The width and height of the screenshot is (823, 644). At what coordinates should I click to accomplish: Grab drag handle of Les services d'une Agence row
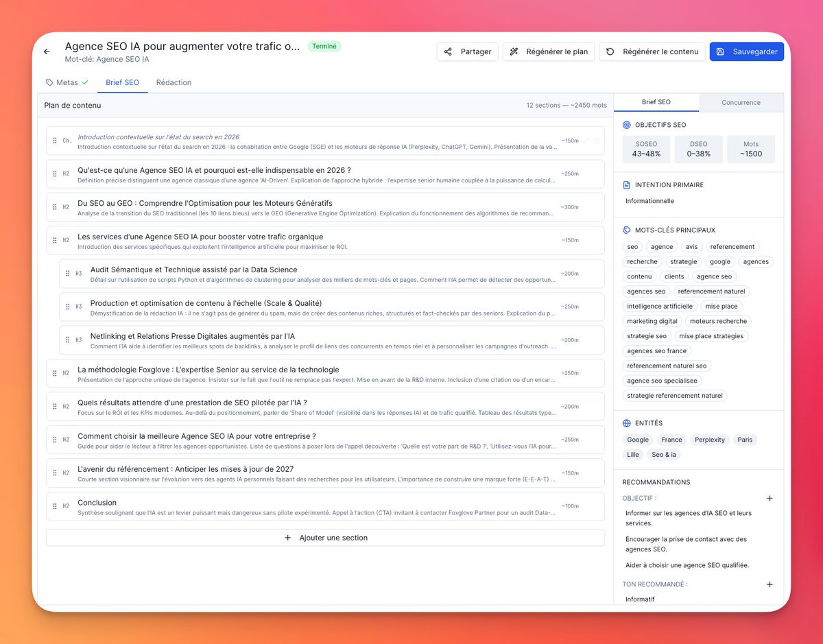tap(55, 240)
